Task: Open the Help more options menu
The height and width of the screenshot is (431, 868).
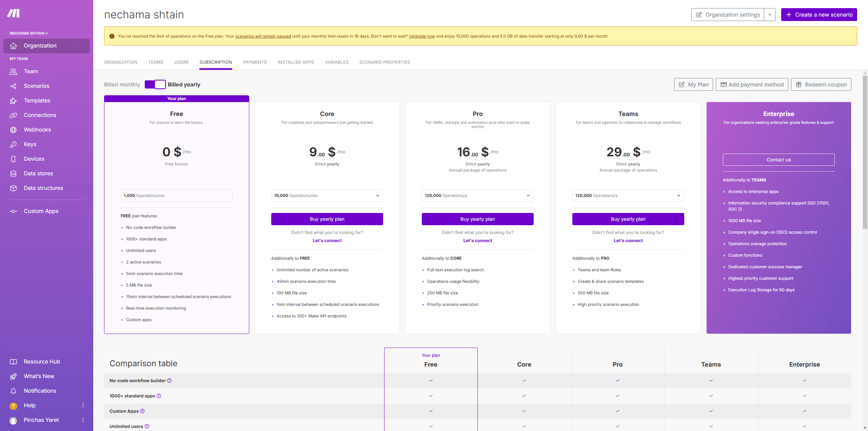Action: pyautogui.click(x=83, y=405)
